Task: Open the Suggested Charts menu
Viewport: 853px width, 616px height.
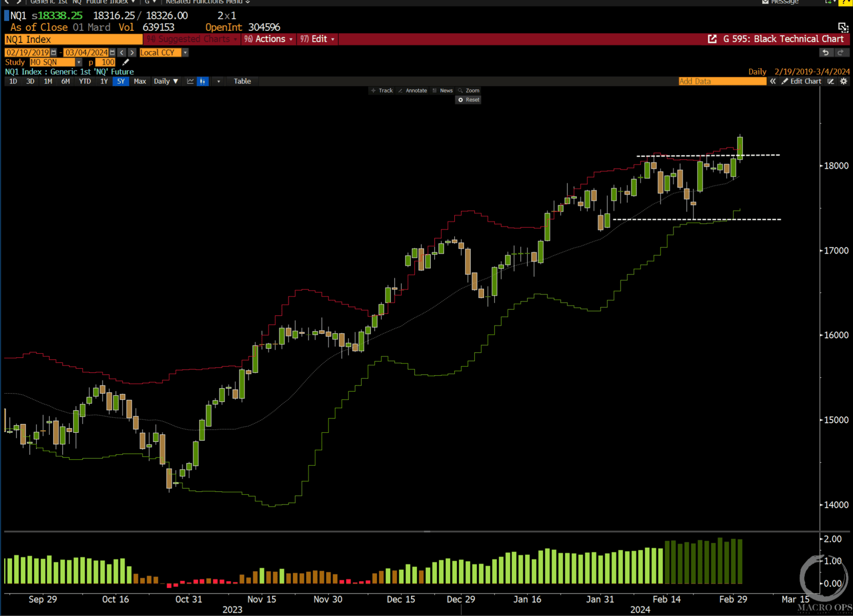Action: coord(192,39)
